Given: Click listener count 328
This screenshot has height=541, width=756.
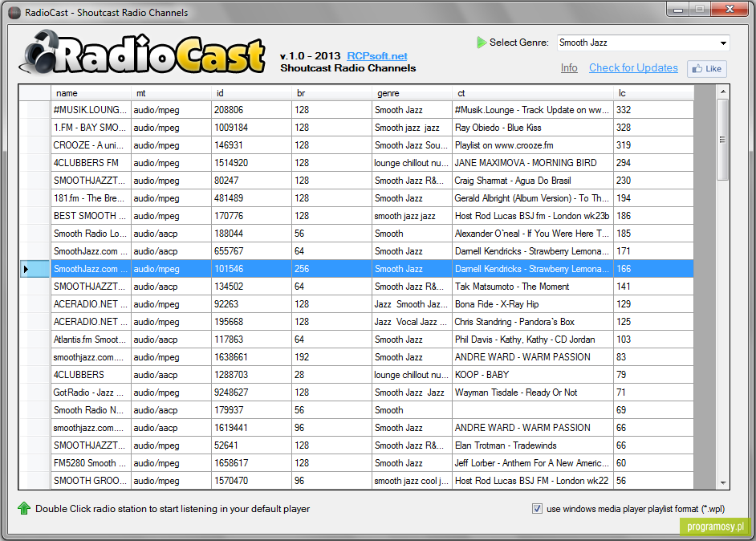Looking at the screenshot, I should 654,128.
